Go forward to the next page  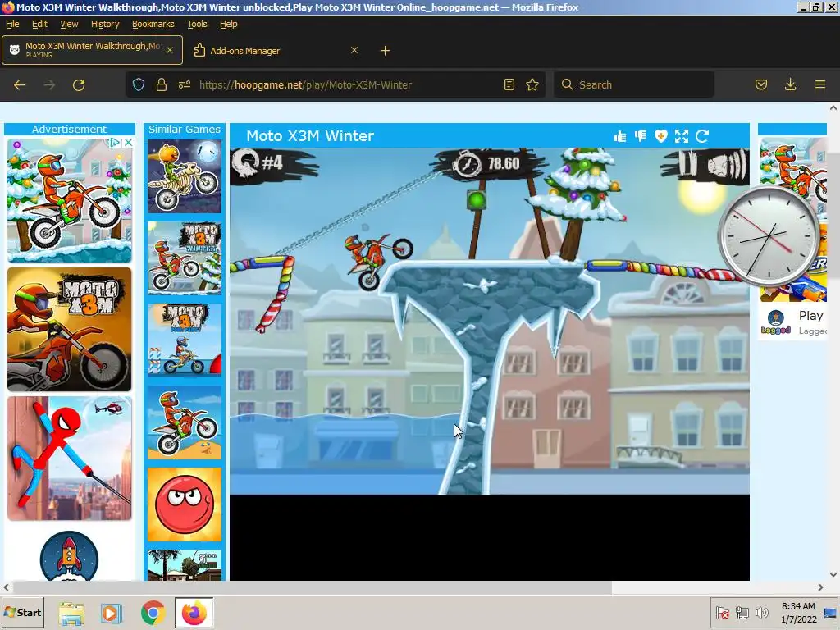point(49,84)
